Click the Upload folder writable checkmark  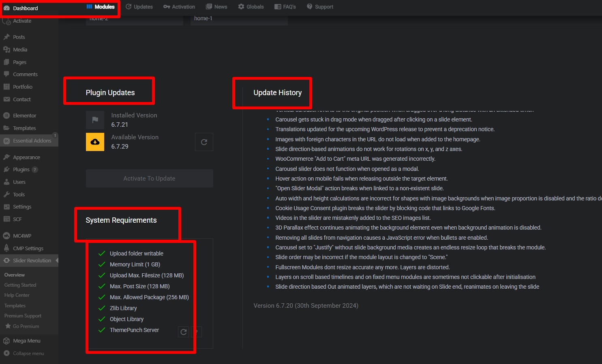point(102,253)
